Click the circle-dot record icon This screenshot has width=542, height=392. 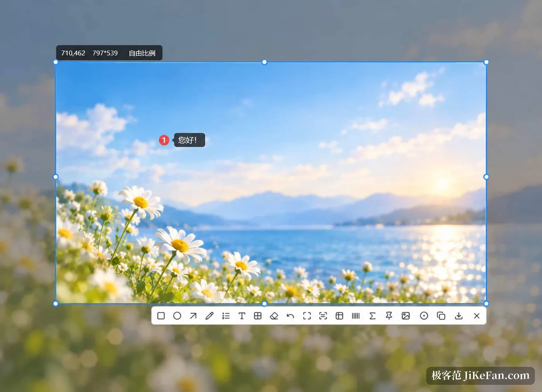pos(424,316)
